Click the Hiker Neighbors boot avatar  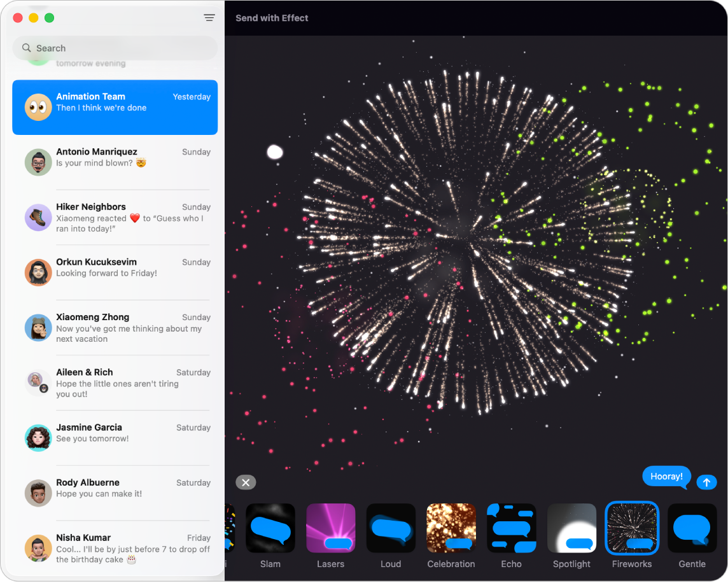pos(38,217)
